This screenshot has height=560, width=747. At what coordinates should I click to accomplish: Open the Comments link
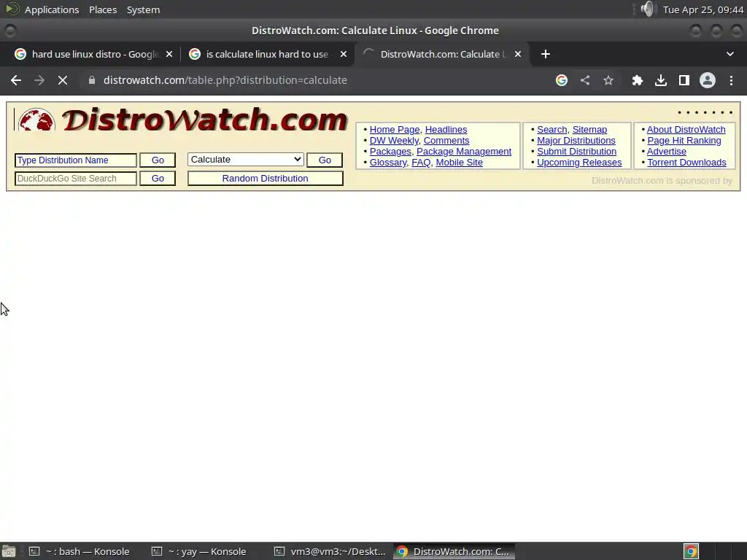coord(446,141)
